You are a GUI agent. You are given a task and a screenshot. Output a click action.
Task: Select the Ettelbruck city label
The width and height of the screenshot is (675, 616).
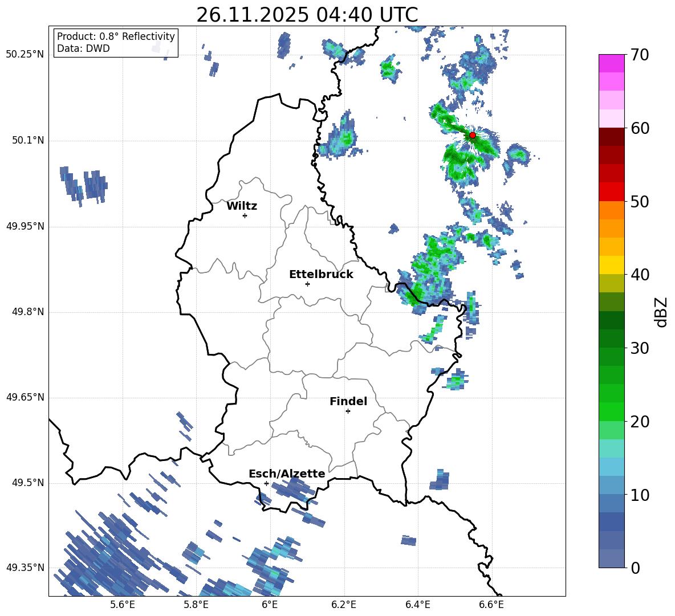click(x=321, y=275)
